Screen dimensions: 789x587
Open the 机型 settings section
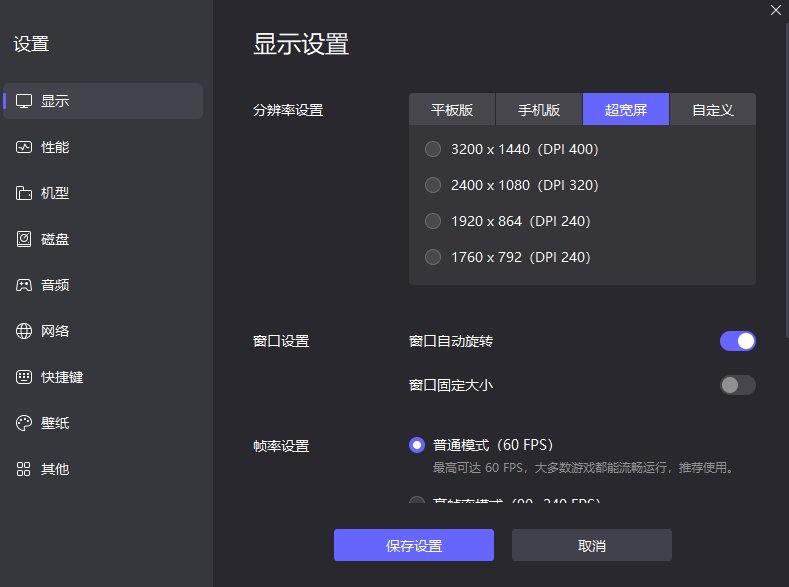[x=103, y=193]
